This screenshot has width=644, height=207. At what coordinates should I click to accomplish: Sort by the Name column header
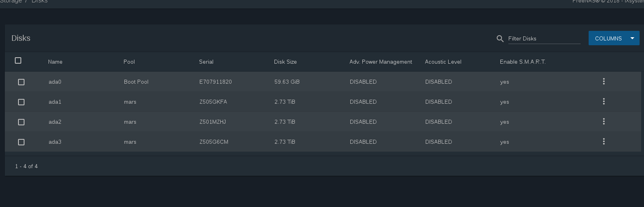coord(55,62)
